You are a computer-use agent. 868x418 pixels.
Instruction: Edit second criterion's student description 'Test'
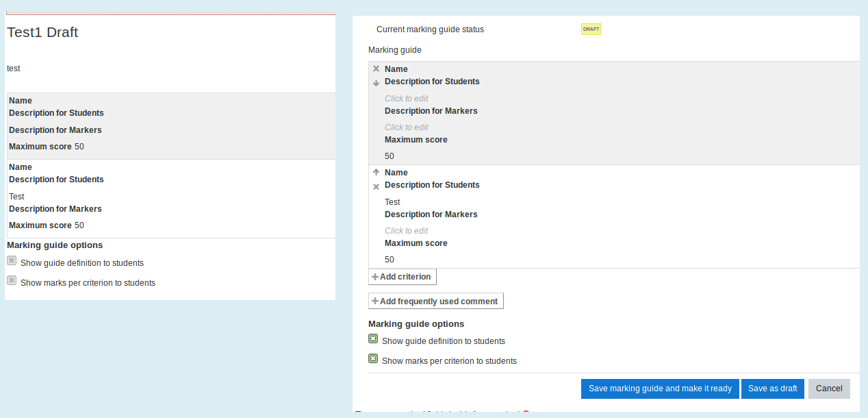[x=392, y=202]
